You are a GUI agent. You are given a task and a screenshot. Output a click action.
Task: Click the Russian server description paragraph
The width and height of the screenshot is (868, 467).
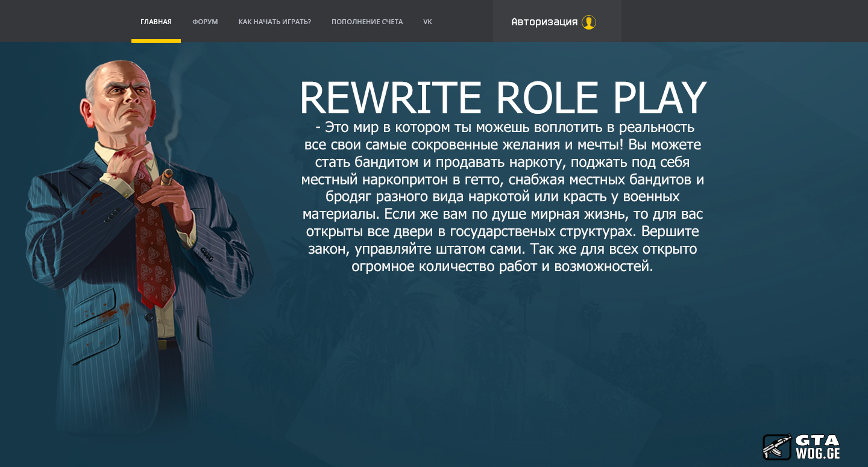pos(502,197)
